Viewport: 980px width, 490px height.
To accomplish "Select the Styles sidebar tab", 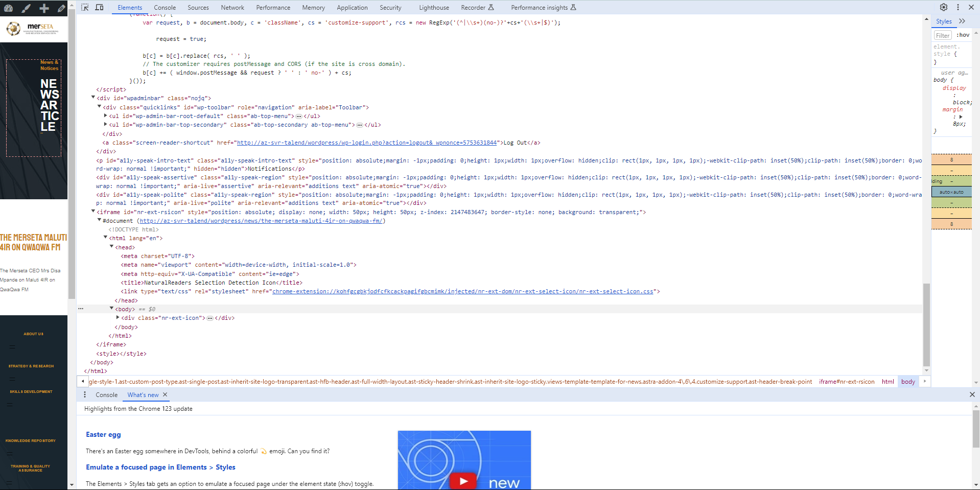I will click(x=944, y=21).
